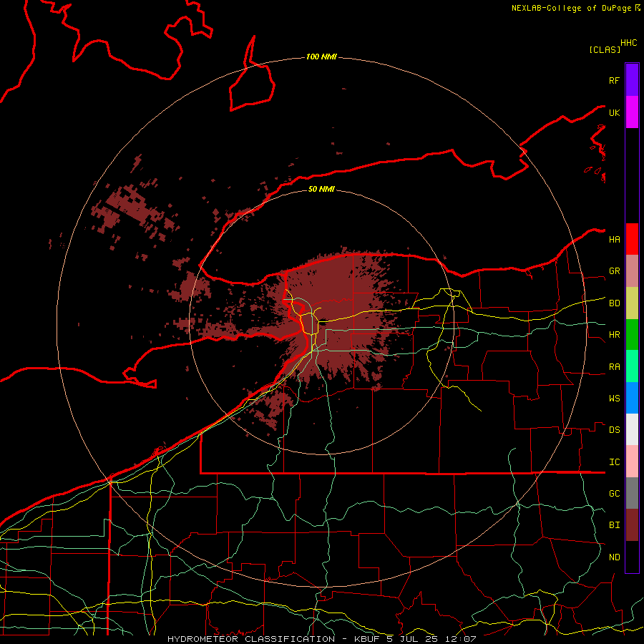This screenshot has width=644, height=644.
Task: Select the GR pink-brown legend swatch
Action: click(632, 271)
